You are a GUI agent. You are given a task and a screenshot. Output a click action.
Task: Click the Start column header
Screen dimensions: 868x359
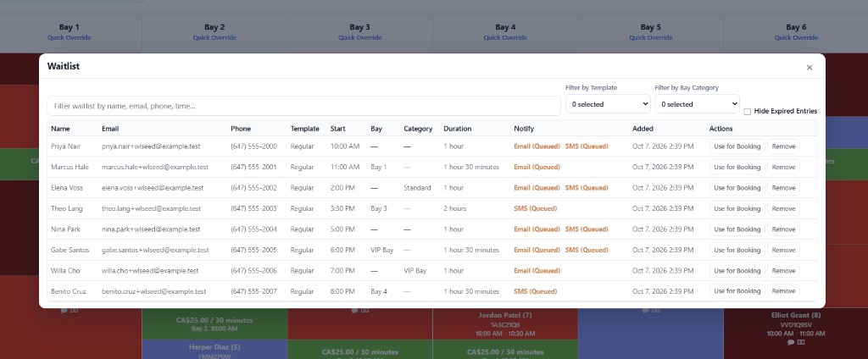tap(337, 129)
